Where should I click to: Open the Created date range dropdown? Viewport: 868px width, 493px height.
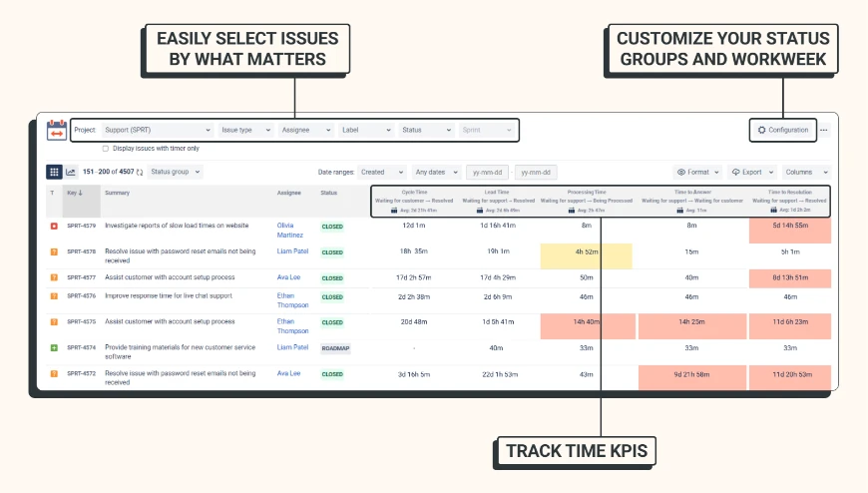coord(382,173)
